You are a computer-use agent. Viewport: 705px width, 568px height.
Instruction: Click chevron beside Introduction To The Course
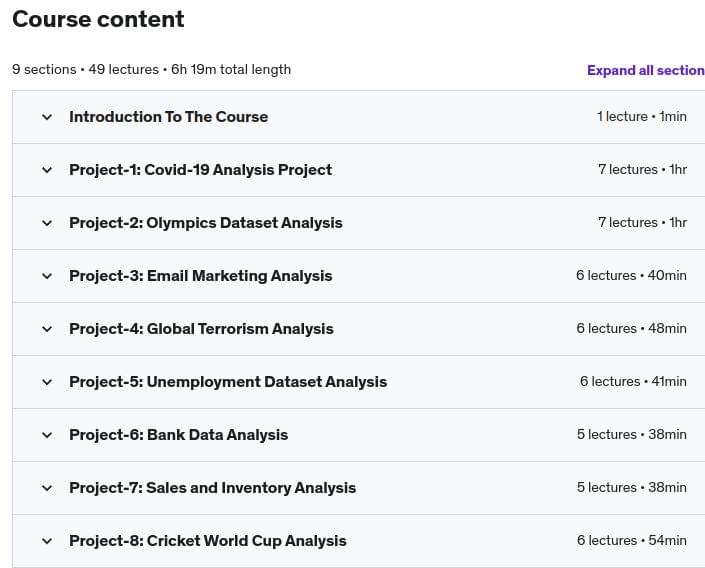coord(46,117)
